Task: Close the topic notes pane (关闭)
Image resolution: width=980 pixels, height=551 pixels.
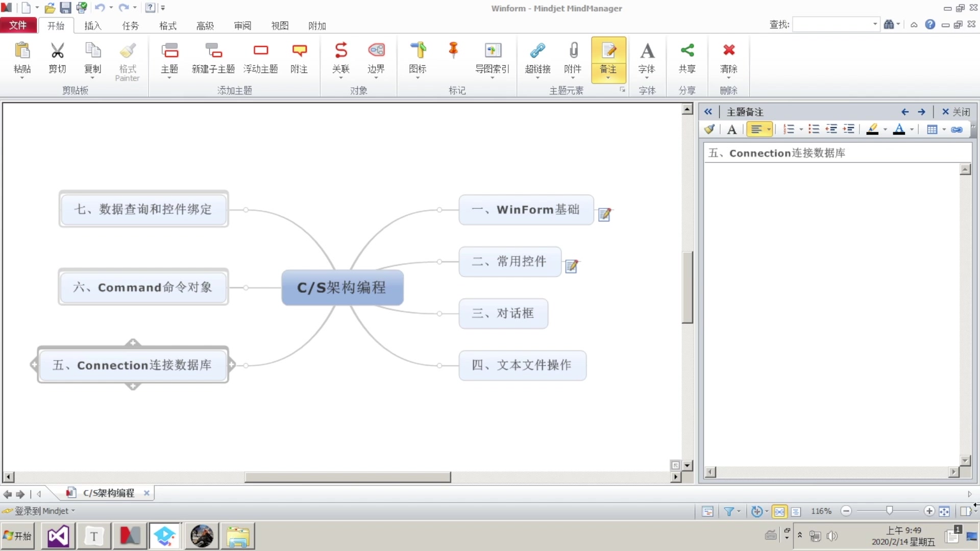Action: point(955,112)
